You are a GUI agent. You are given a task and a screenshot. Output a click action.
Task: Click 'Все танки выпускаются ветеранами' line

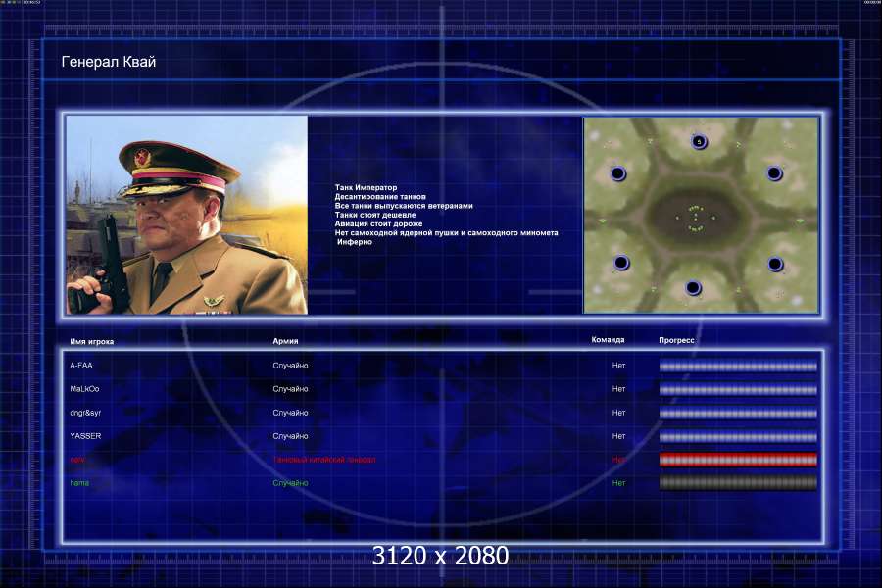(404, 206)
